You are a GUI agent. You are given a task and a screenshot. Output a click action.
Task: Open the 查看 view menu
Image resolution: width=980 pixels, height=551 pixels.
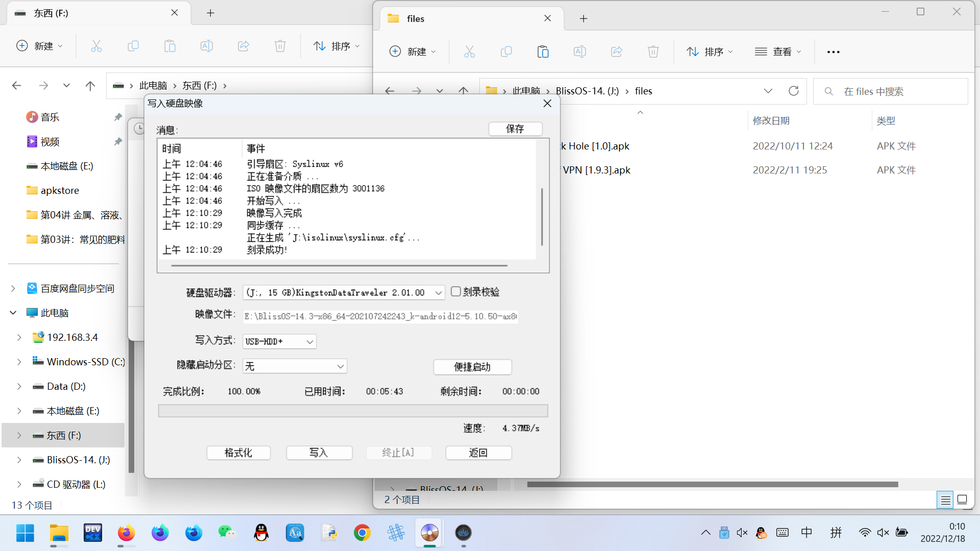coord(778,52)
